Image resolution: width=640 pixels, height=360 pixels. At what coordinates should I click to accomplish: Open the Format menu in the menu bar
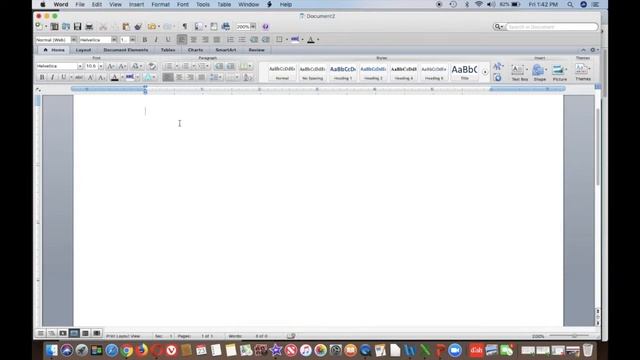[x=160, y=4]
